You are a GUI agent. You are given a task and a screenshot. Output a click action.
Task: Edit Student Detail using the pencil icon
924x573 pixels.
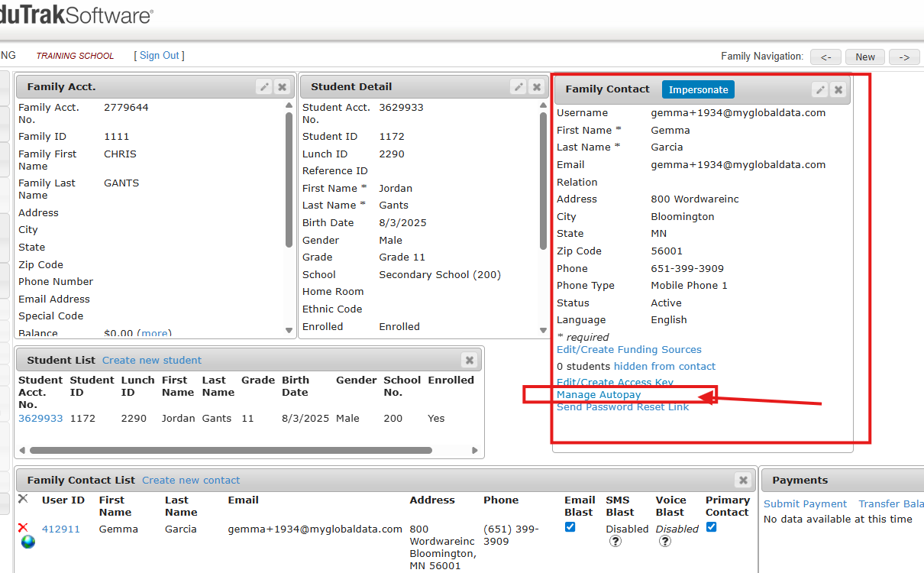tap(519, 87)
